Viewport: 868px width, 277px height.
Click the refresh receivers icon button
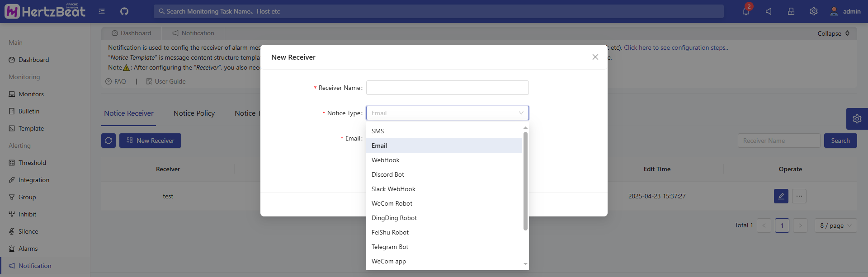(x=108, y=141)
